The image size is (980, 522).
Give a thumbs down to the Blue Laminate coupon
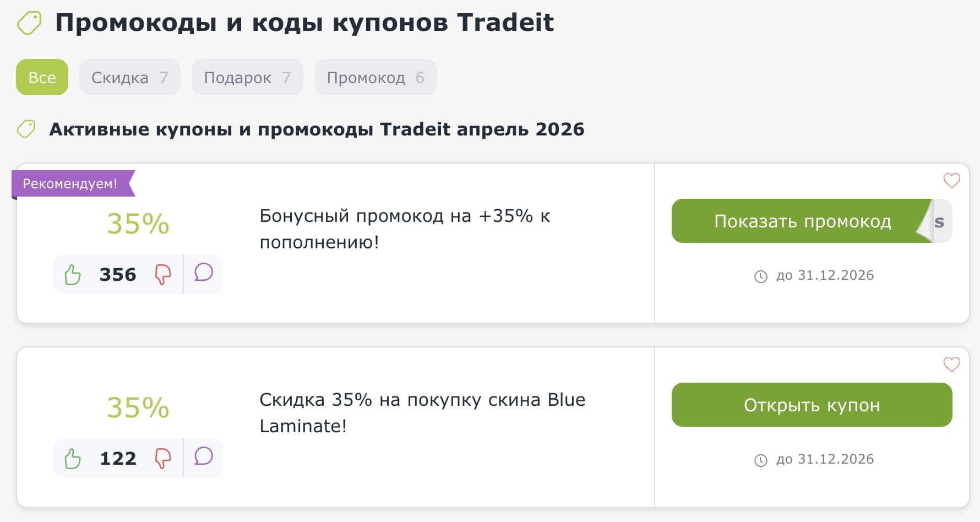[164, 458]
